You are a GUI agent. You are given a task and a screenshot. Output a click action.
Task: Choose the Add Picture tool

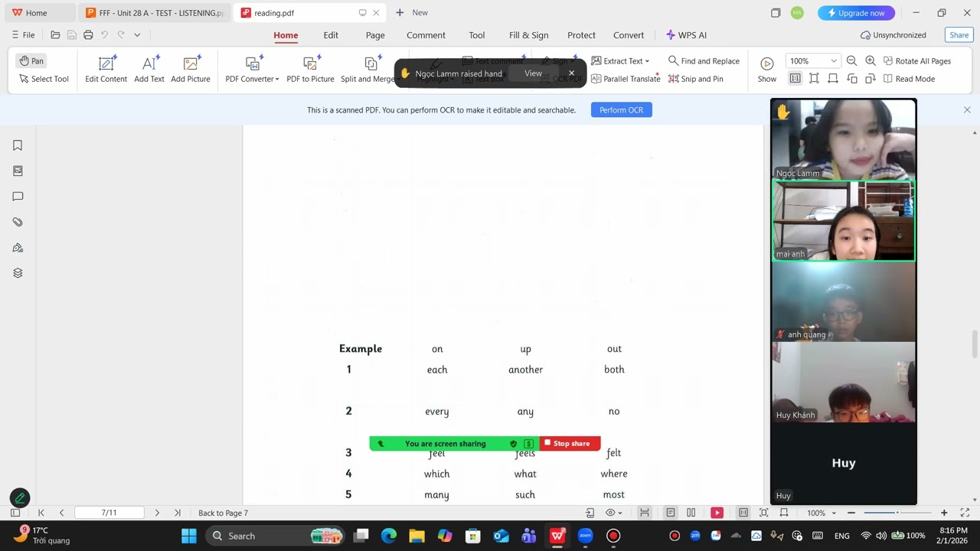point(191,69)
